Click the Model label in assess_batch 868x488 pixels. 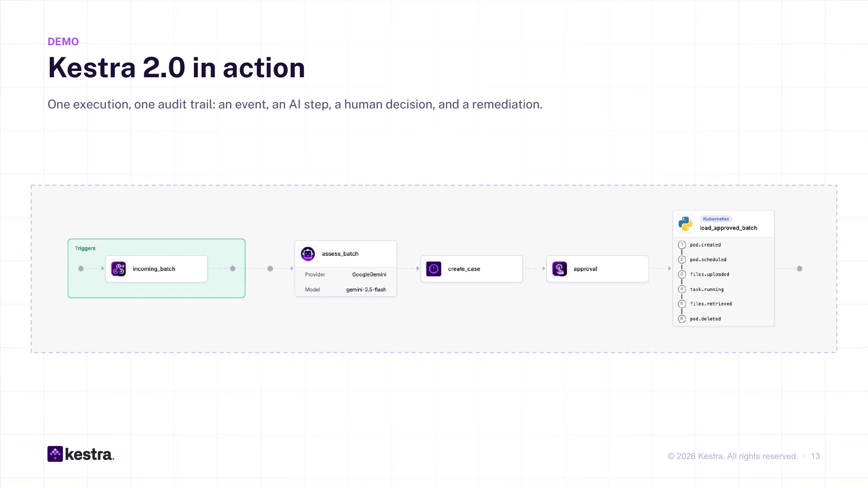tap(312, 290)
